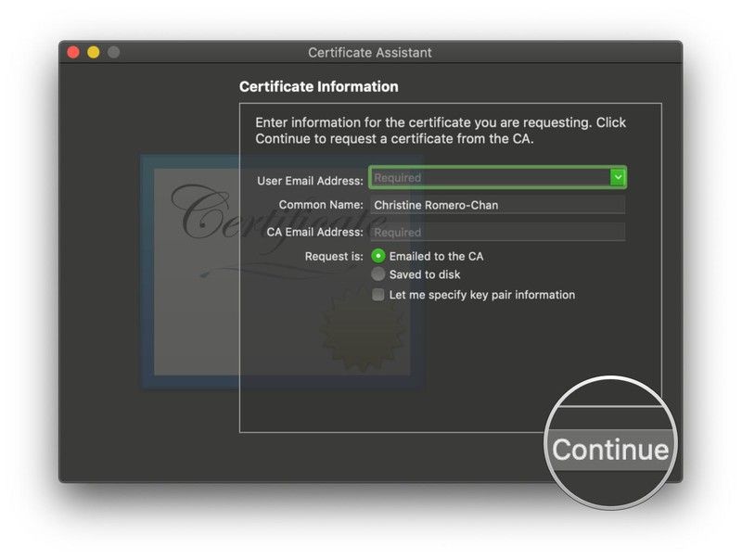This screenshot has width=742, height=560.
Task: Click the instruction text about requesting certificate
Action: [x=441, y=131]
